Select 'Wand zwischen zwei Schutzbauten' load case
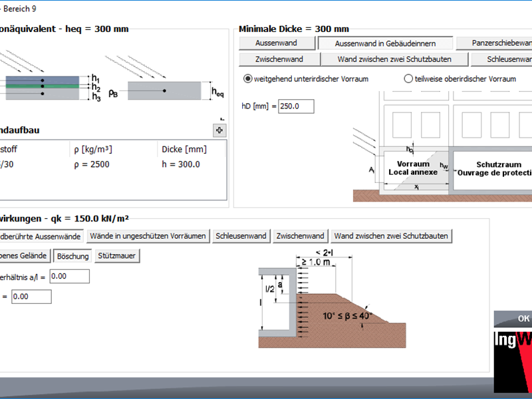Screen dimensions: 532x399 pyautogui.click(x=391, y=236)
